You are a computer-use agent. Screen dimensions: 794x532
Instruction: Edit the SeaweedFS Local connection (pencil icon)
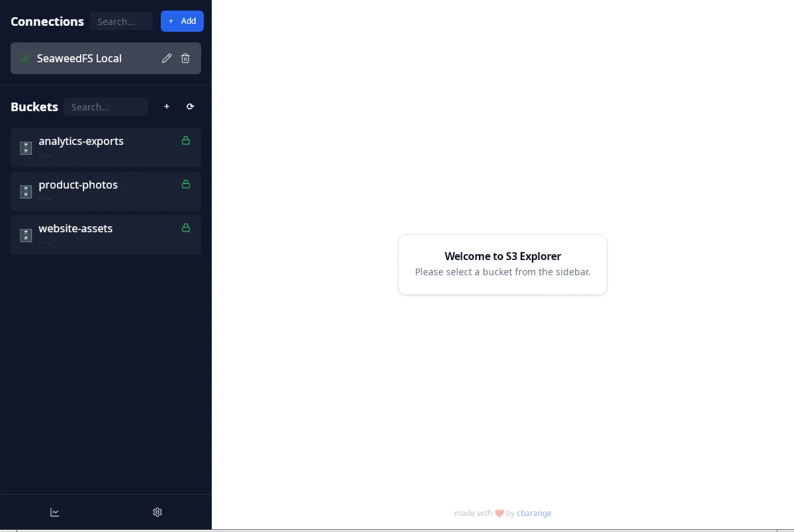pos(167,58)
